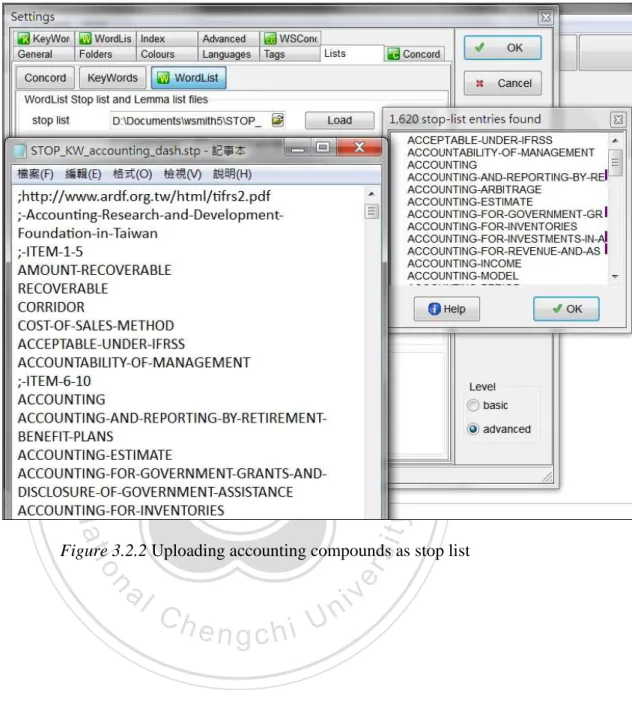
Task: Click the AMOUNT-RECOVERABLE line in Notepad
Action: pyautogui.click(x=94, y=270)
